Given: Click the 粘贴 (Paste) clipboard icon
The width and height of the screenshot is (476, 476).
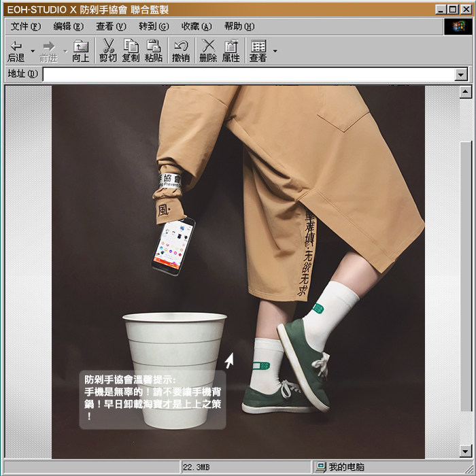Looking at the screenshot, I should [154, 46].
